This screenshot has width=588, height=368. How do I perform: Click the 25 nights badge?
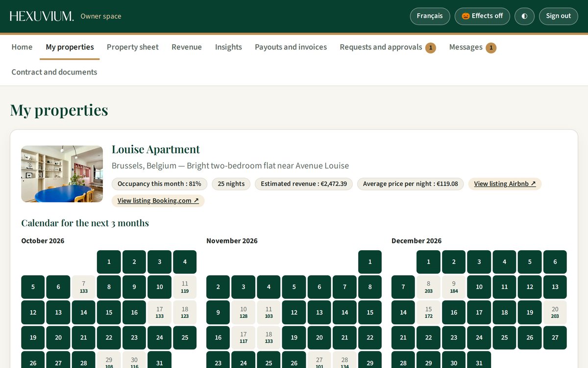tap(231, 184)
